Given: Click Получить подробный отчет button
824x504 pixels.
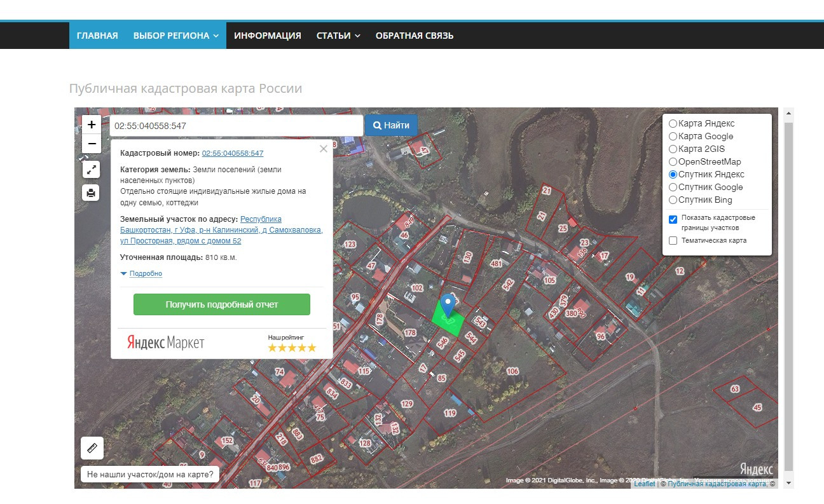Looking at the screenshot, I should 222,304.
